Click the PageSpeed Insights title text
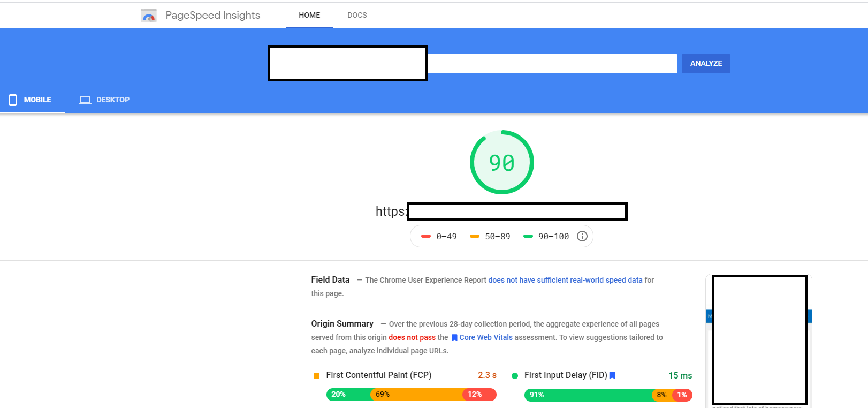 213,15
